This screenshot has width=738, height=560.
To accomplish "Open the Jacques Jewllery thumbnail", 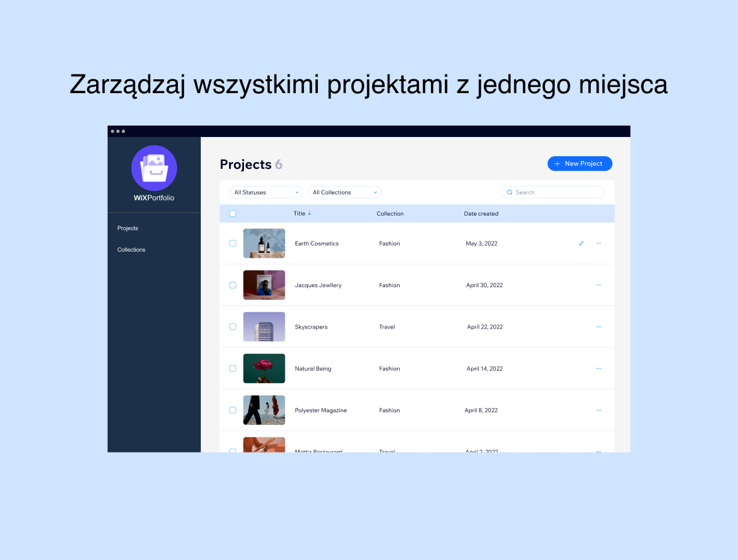I will (x=264, y=285).
